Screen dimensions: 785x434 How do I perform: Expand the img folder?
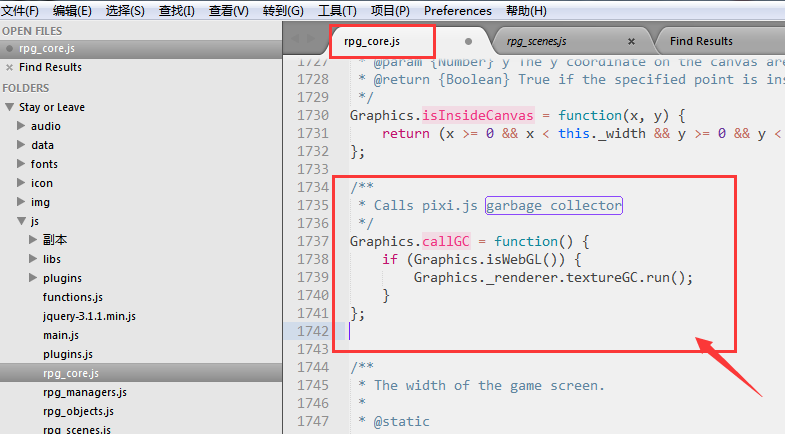[x=21, y=202]
